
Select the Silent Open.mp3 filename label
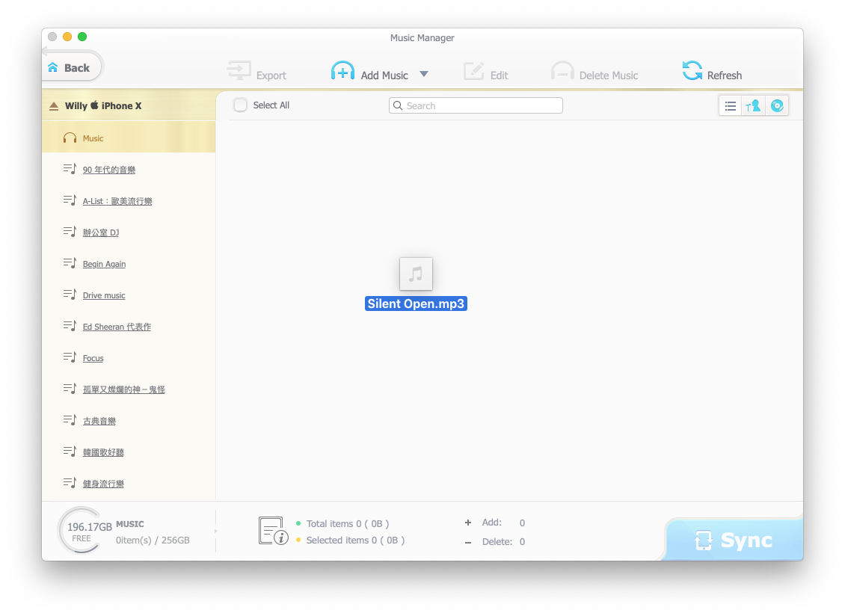[416, 304]
